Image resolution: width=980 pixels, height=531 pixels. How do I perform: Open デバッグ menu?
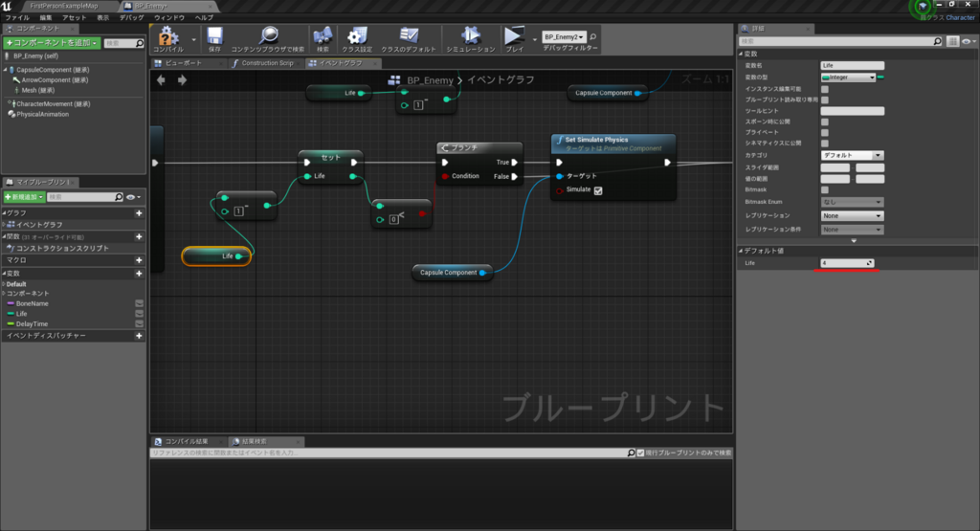[x=132, y=17]
